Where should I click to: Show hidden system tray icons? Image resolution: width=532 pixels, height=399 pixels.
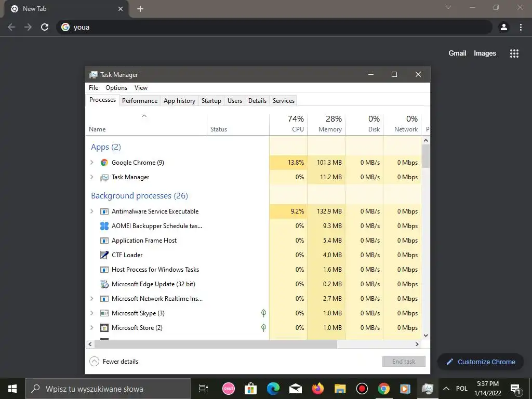coord(446,389)
